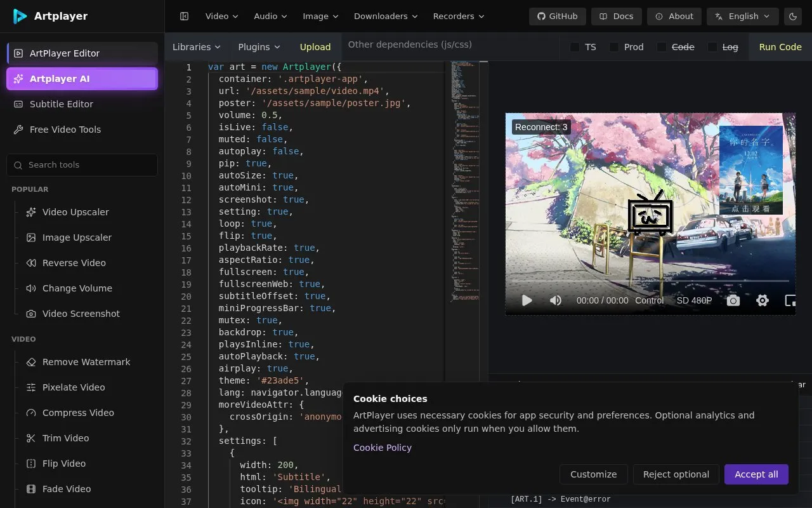The width and height of the screenshot is (812, 508).
Task: Click the Search tools field
Action: 82,165
